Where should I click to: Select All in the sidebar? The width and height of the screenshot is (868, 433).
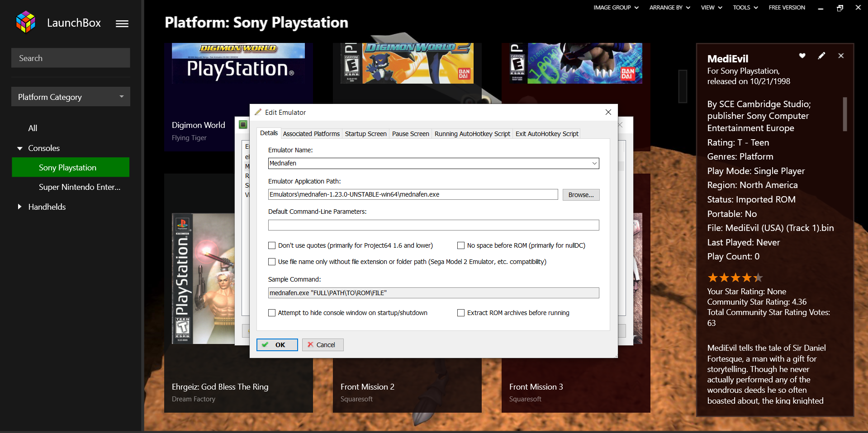[x=33, y=128]
